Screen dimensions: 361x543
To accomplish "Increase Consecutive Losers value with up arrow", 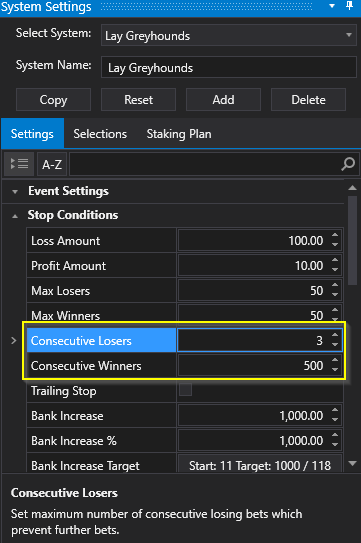I will (335, 335).
